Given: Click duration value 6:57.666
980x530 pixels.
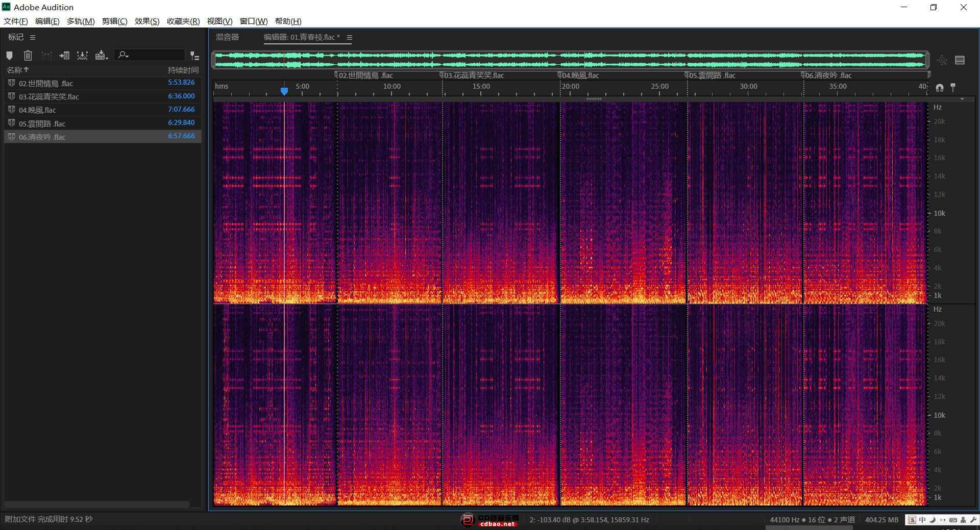Looking at the screenshot, I should tap(181, 136).
